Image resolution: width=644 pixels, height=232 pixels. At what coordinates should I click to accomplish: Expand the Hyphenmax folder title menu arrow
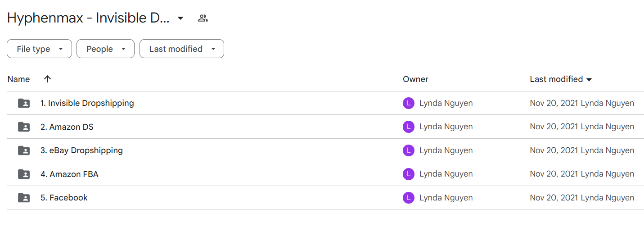pyautogui.click(x=180, y=18)
